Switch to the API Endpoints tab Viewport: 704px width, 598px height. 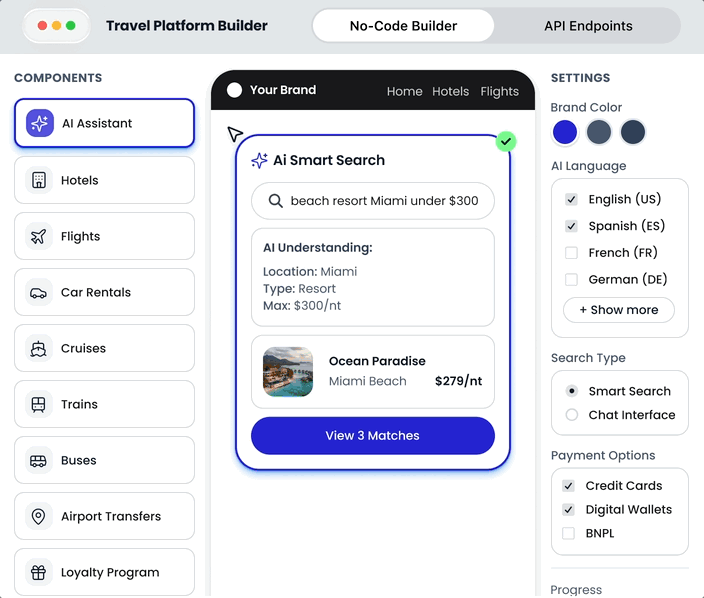tap(588, 26)
